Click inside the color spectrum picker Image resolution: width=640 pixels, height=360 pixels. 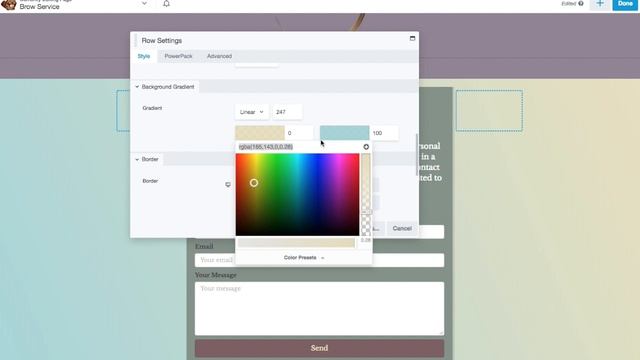pos(297,195)
